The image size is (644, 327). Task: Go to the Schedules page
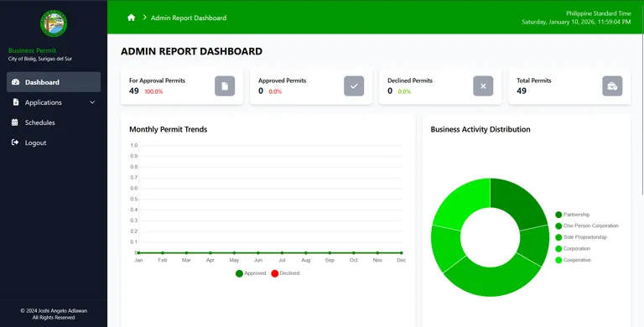pyautogui.click(x=54, y=122)
